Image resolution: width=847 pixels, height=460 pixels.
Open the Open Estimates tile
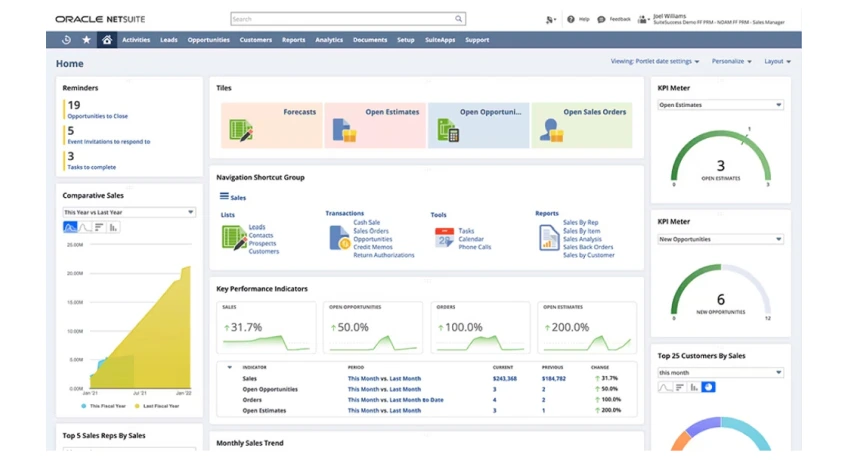pos(375,125)
